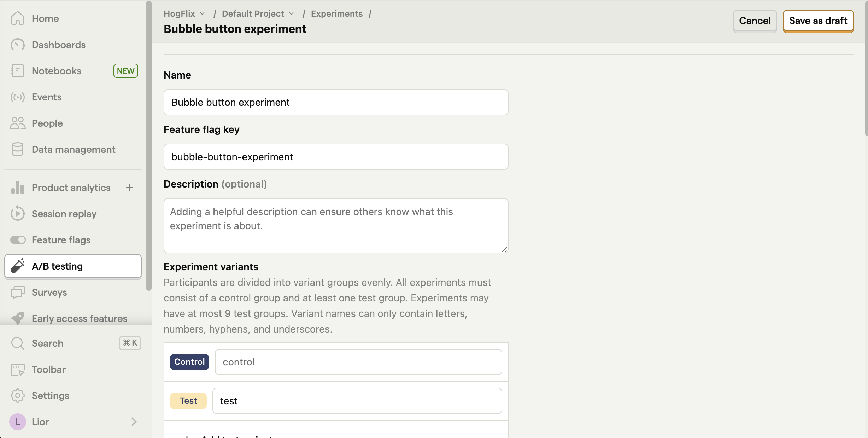Click the A/B testing icon in sidebar

pyautogui.click(x=18, y=266)
